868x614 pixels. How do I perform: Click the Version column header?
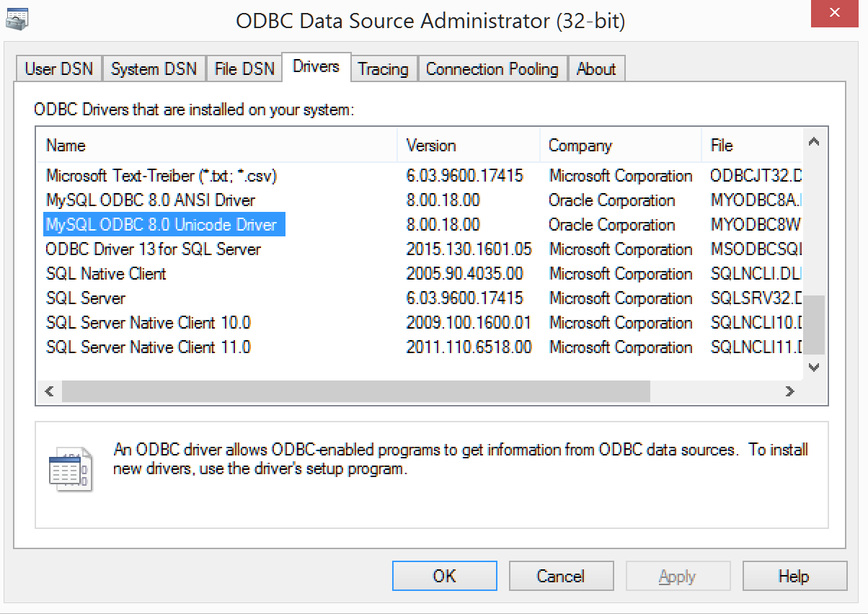467,146
